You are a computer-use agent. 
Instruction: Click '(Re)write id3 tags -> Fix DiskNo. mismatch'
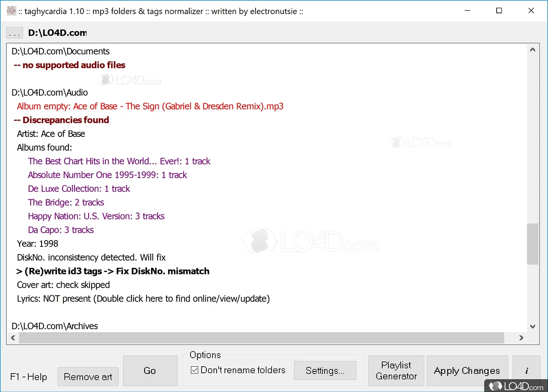(x=113, y=271)
